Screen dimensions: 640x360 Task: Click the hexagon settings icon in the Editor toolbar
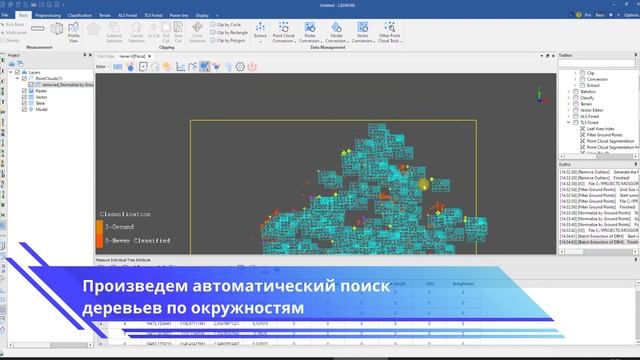240,67
